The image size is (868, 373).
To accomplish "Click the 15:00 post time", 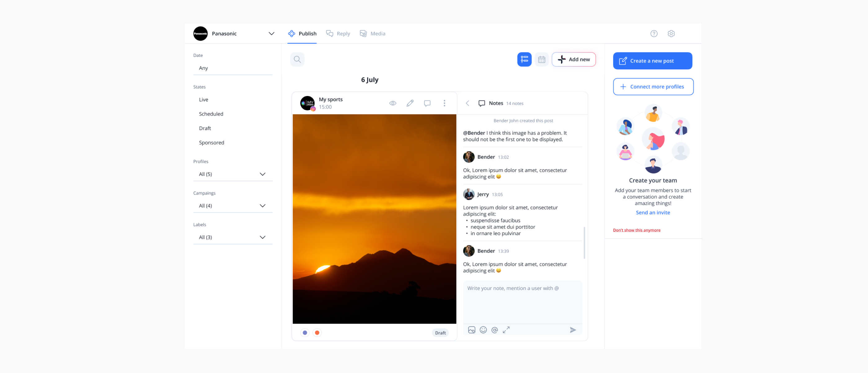I will coord(325,107).
